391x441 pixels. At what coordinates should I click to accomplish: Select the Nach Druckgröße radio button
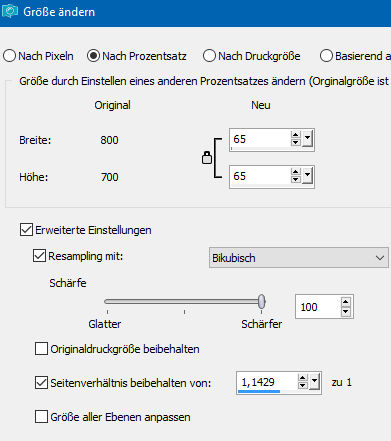coord(209,56)
